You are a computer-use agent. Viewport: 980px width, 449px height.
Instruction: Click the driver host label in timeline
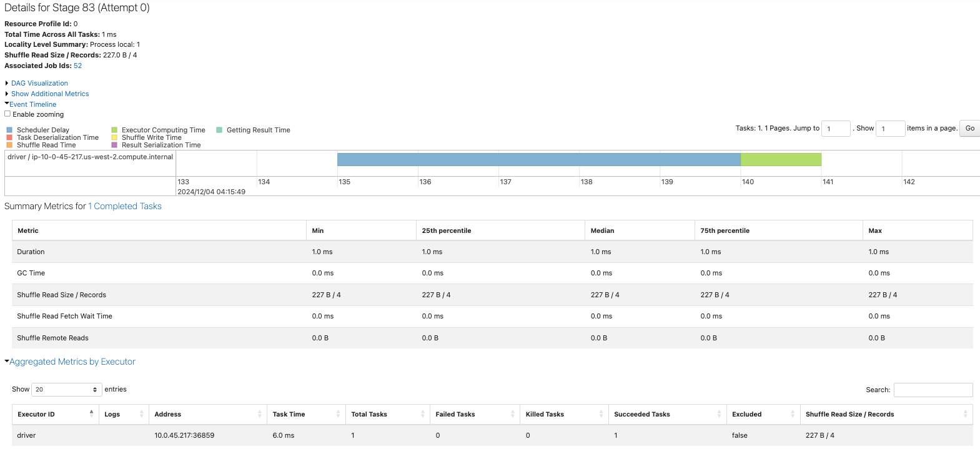point(90,157)
